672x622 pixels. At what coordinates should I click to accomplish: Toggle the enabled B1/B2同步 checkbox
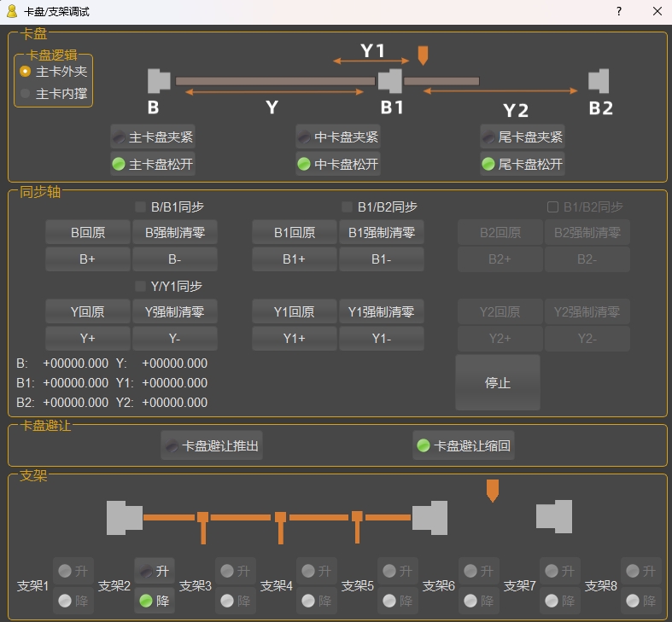pyautogui.click(x=380, y=206)
